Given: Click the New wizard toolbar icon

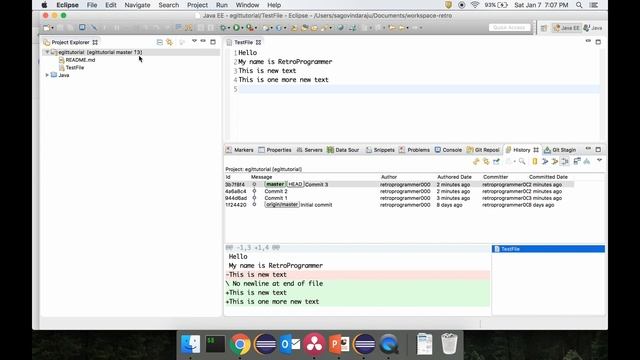Looking at the screenshot, I should (x=46, y=28).
